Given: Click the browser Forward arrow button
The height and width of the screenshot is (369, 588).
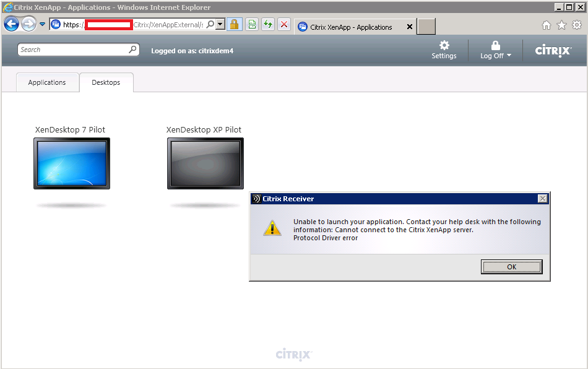Looking at the screenshot, I should point(28,24).
